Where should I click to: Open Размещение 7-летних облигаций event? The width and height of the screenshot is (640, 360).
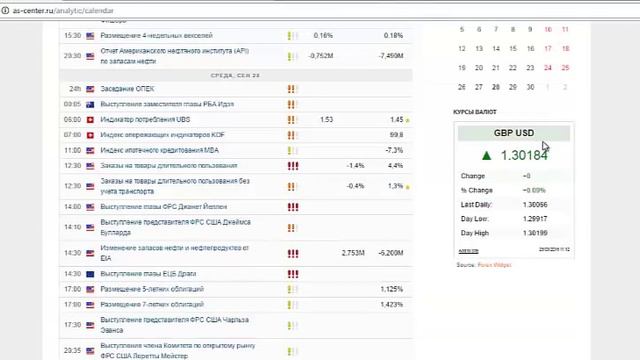(x=152, y=305)
